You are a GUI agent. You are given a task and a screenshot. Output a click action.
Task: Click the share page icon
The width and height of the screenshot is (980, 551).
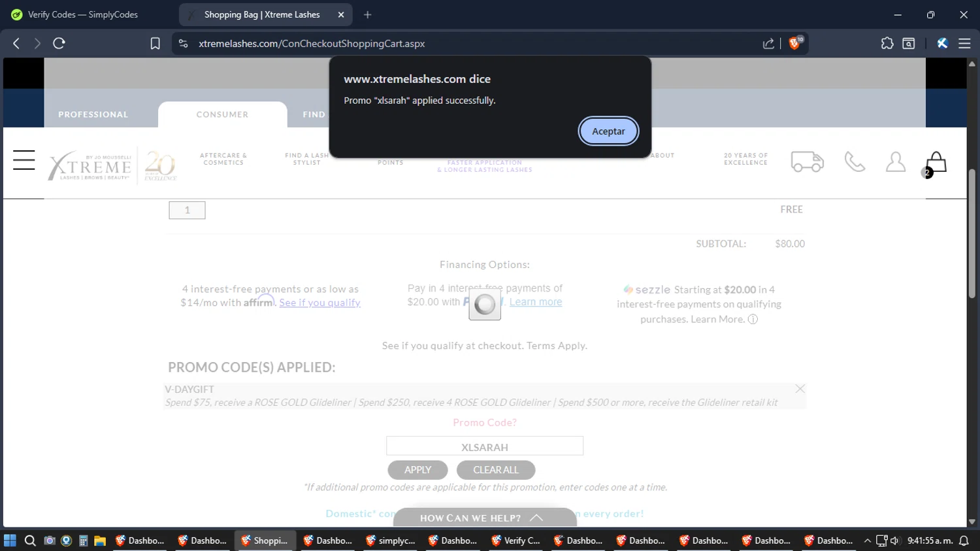768,43
